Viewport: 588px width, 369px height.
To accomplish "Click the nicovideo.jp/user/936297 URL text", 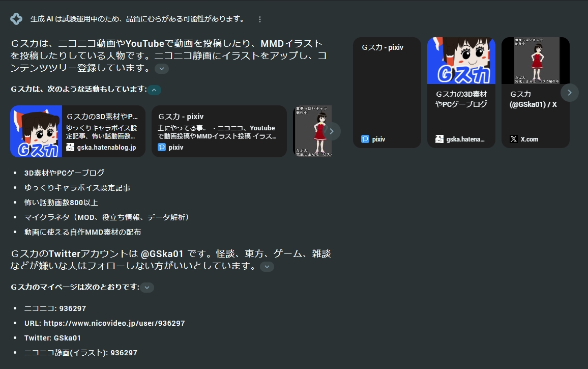I will [x=114, y=323].
